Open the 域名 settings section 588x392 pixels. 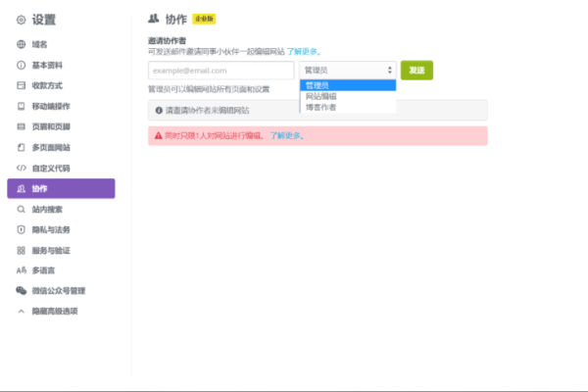coord(39,44)
